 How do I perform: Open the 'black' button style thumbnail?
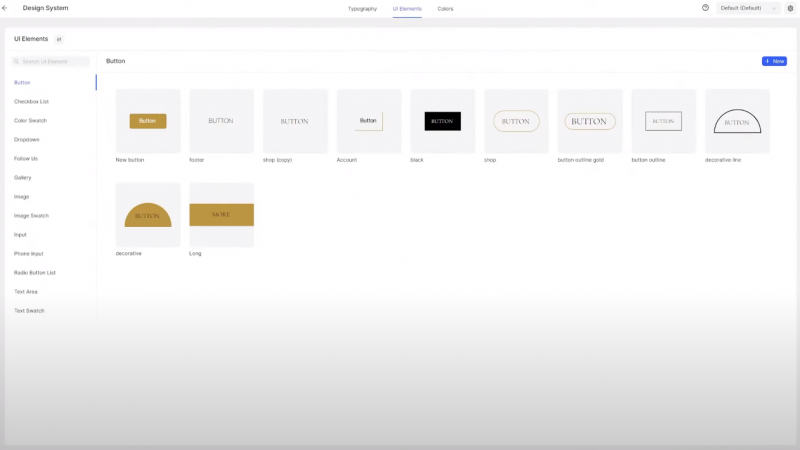(442, 121)
